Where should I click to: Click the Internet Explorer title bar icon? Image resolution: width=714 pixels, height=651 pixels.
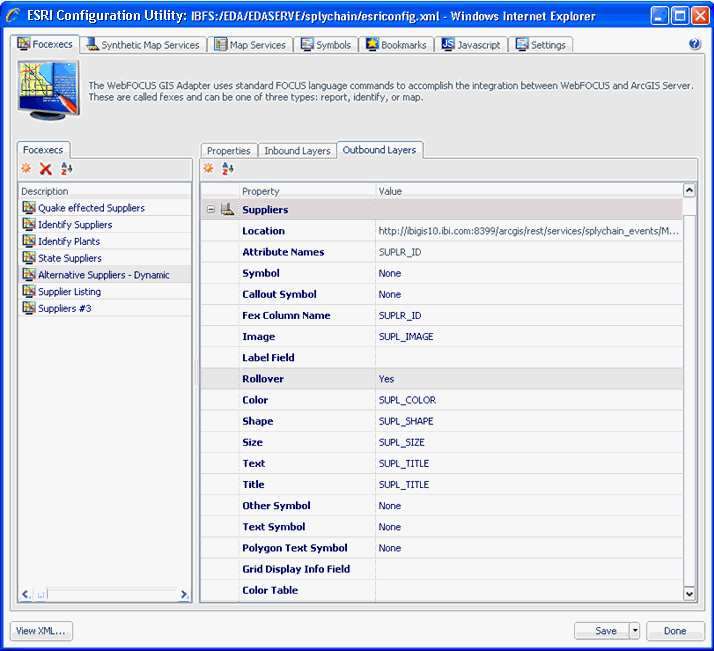(14, 16)
